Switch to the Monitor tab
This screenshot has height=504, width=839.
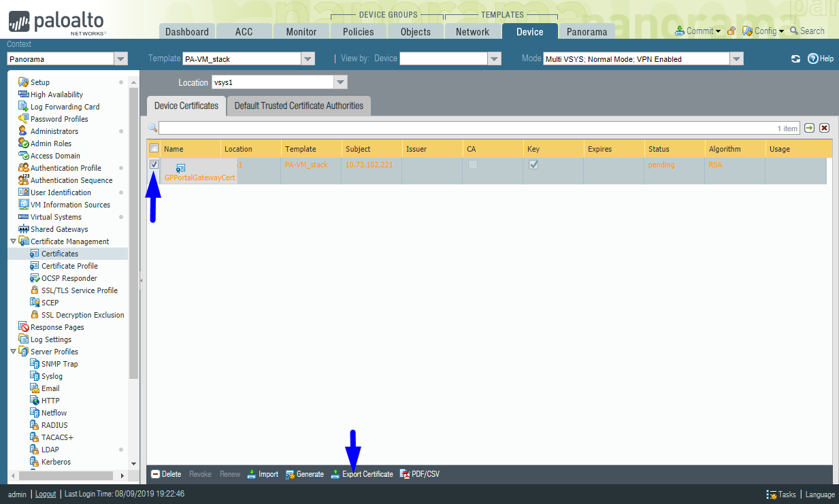[x=301, y=31]
